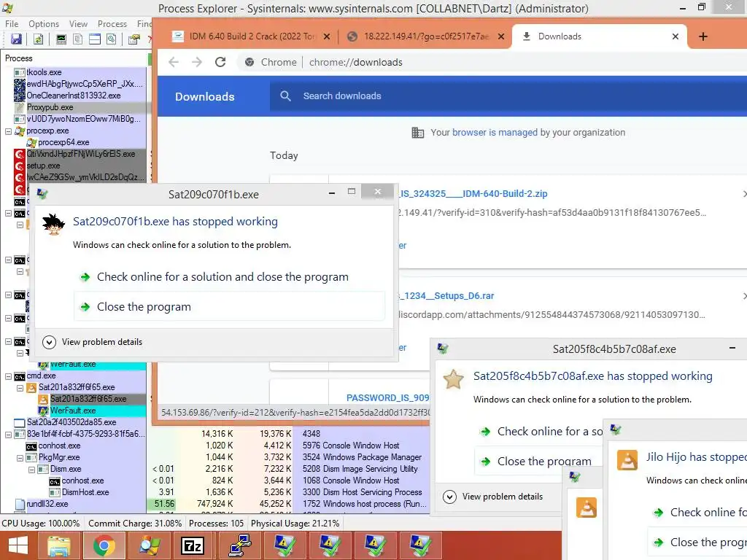Screen dimensions: 747x560
Task: Open the Options menu
Action: (x=44, y=24)
